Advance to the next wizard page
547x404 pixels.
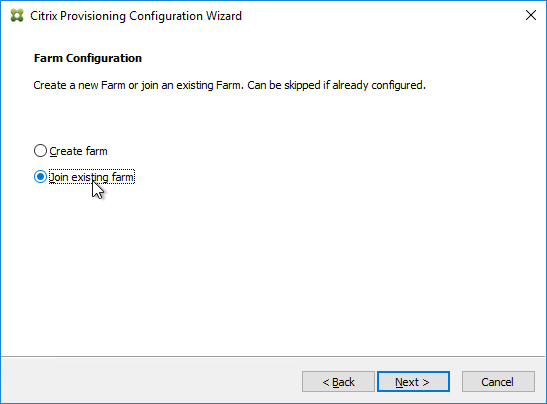413,382
